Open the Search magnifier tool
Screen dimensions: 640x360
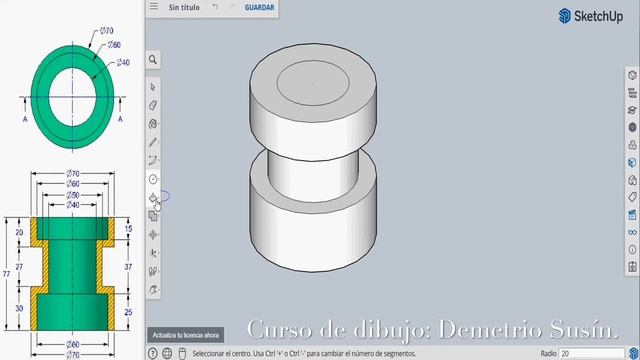[153, 60]
